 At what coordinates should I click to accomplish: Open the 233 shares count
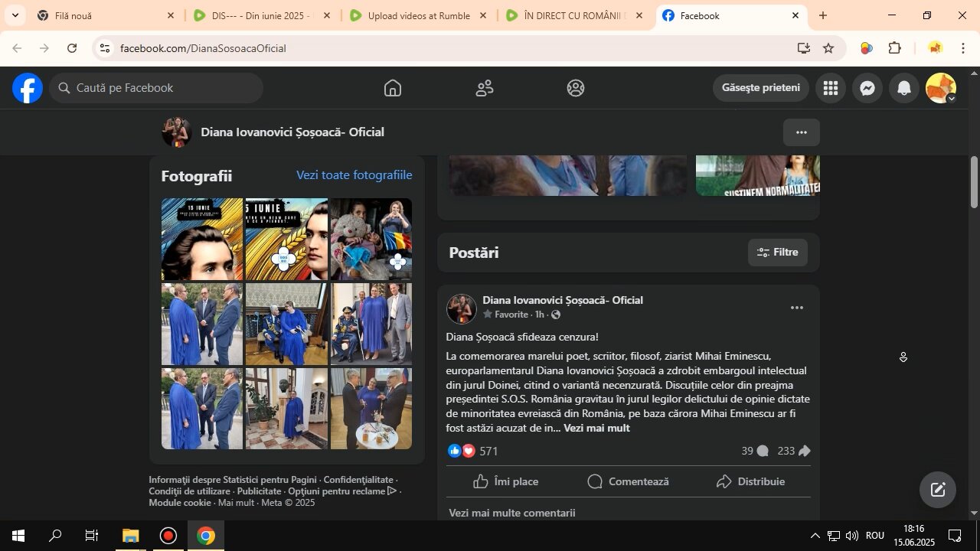[794, 452]
